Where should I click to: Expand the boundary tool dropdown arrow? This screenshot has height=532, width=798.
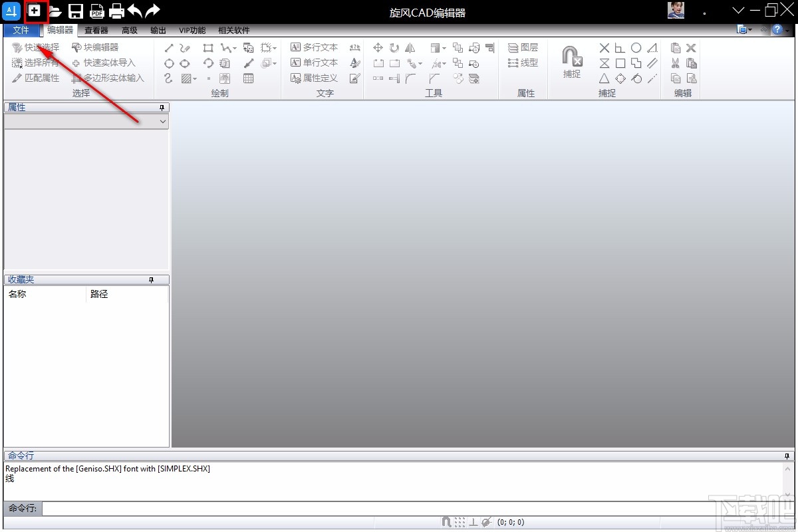[x=275, y=49]
